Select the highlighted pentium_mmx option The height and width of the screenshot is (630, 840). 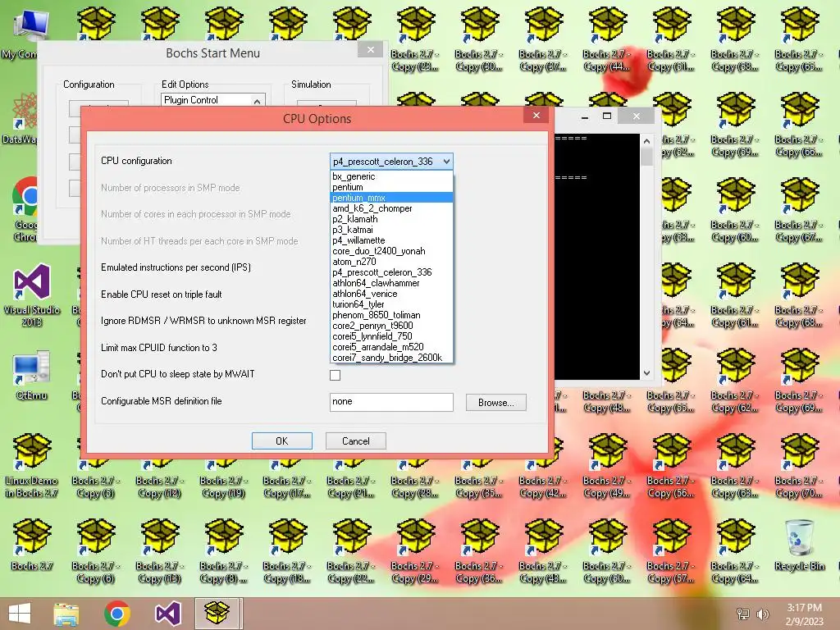click(x=391, y=198)
